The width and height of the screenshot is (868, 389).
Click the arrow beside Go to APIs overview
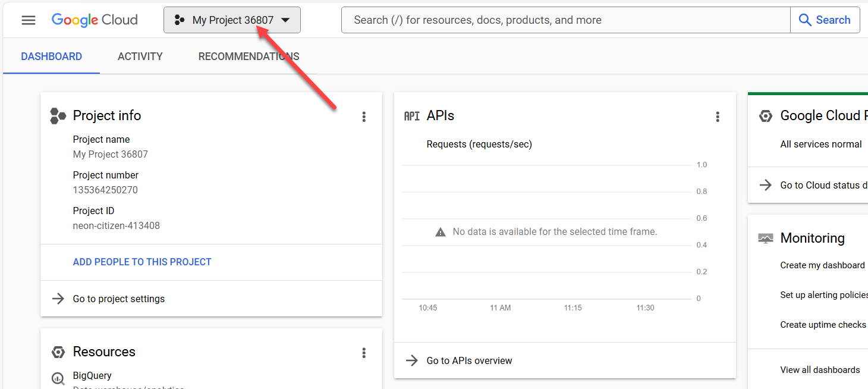click(x=412, y=360)
